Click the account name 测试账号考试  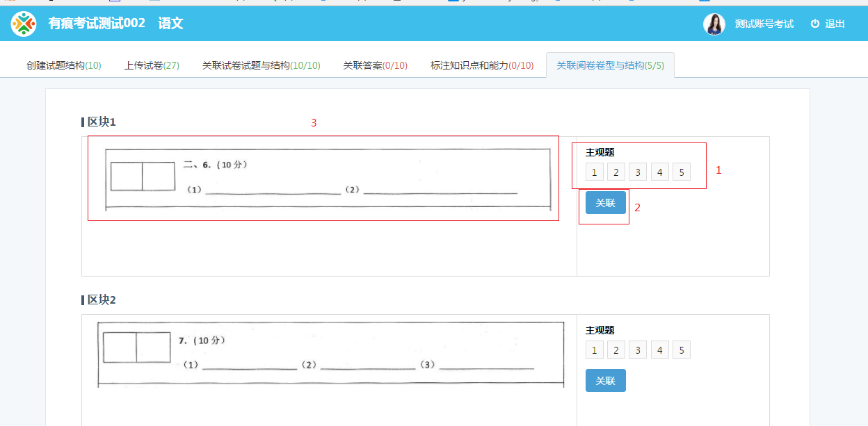(764, 24)
